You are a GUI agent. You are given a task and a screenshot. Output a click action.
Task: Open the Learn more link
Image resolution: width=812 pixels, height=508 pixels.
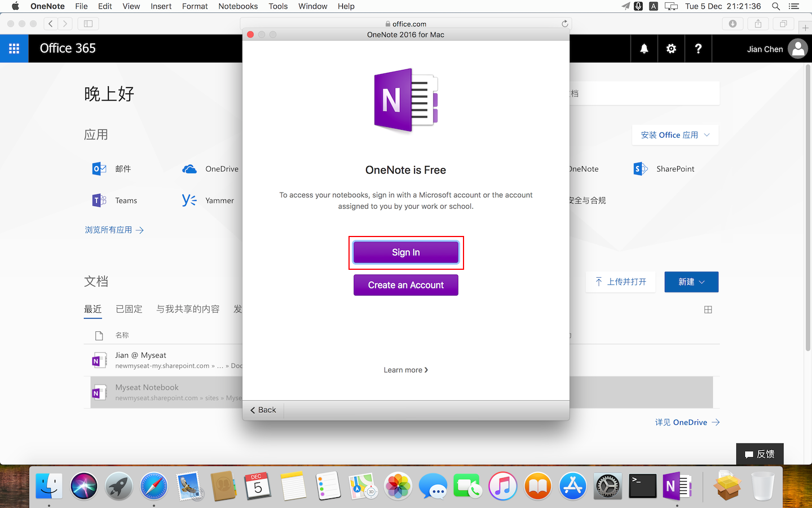[406, 370]
